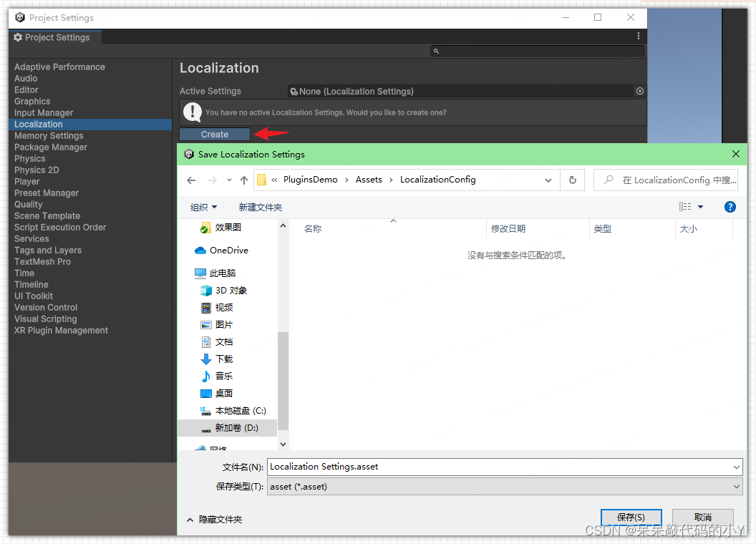Open Graphics settings category
The height and width of the screenshot is (544, 756).
click(x=31, y=101)
